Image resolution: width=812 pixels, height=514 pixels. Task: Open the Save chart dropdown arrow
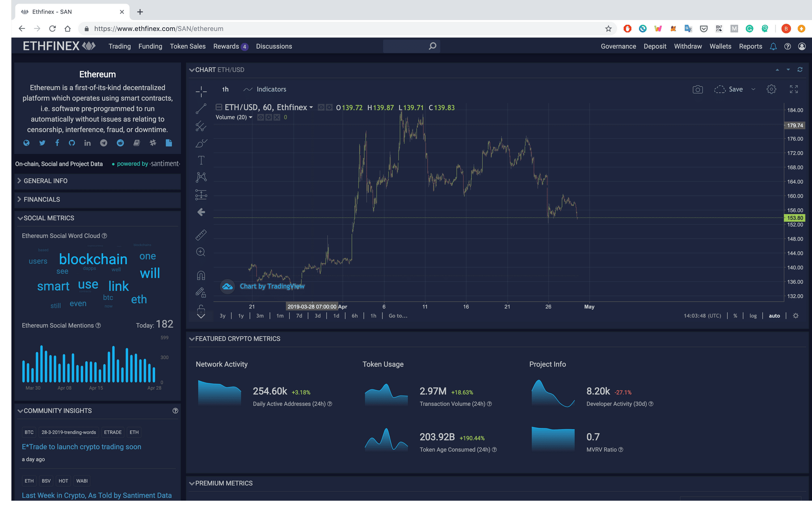(754, 89)
